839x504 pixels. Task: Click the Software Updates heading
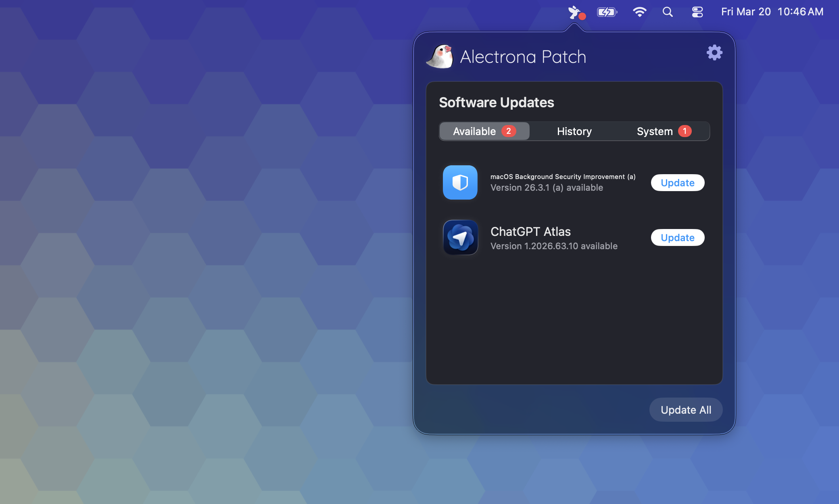coord(496,102)
